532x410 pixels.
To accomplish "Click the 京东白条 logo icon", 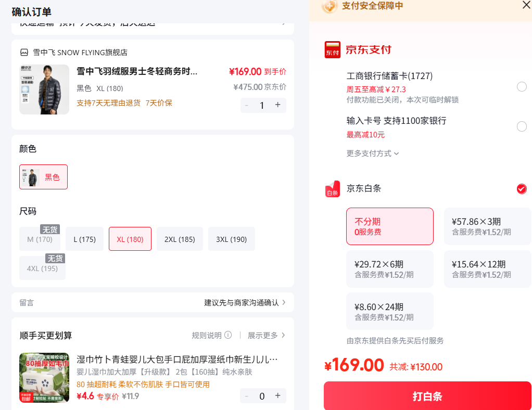I will coord(332,188).
